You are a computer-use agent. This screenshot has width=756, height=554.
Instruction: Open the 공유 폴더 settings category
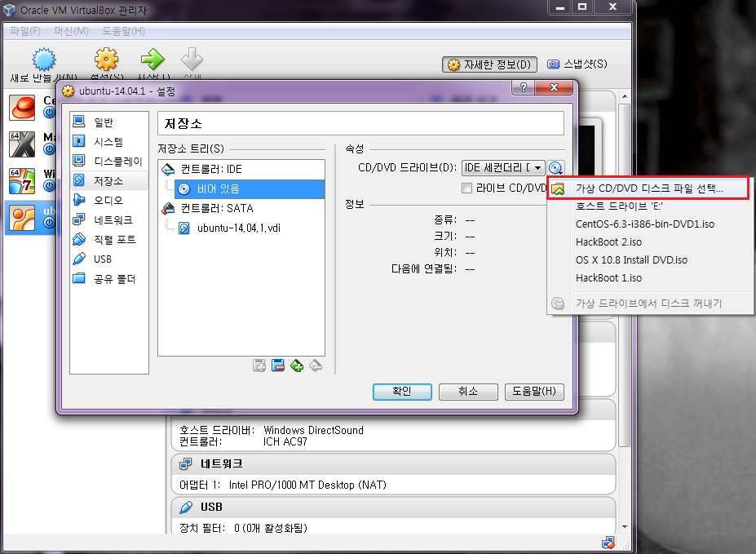pos(114,279)
